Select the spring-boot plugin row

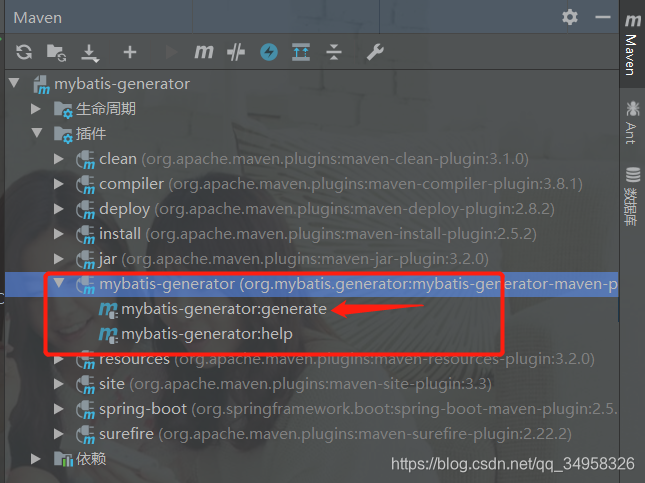pyautogui.click(x=311, y=409)
